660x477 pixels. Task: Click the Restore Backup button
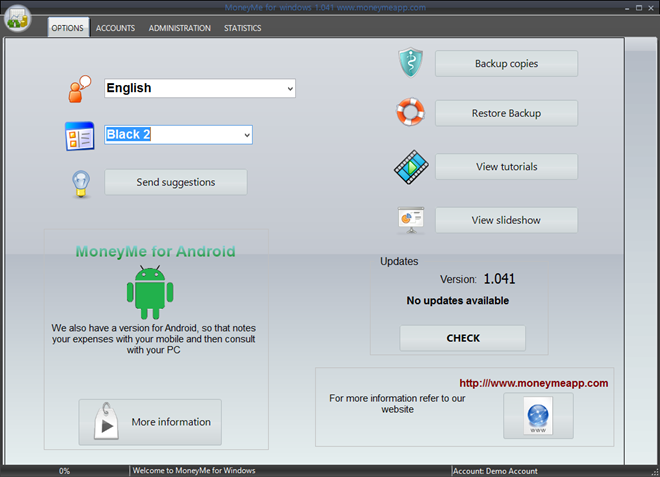(506, 113)
